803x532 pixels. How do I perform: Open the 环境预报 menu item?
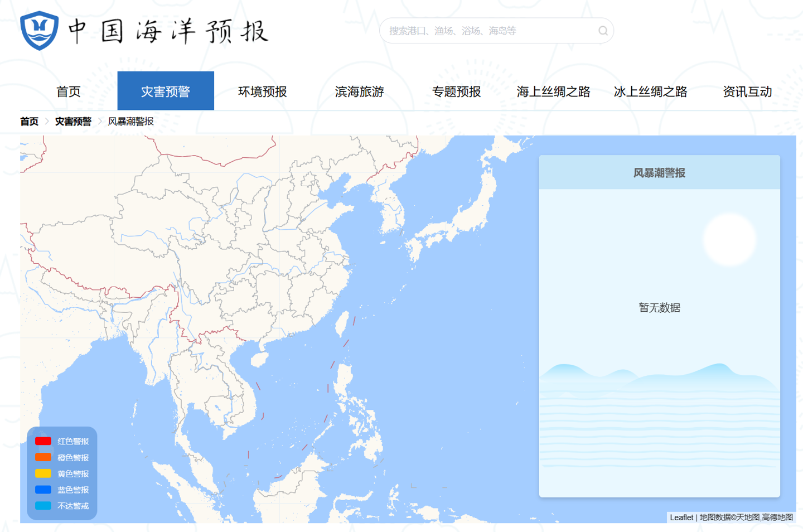coord(263,91)
